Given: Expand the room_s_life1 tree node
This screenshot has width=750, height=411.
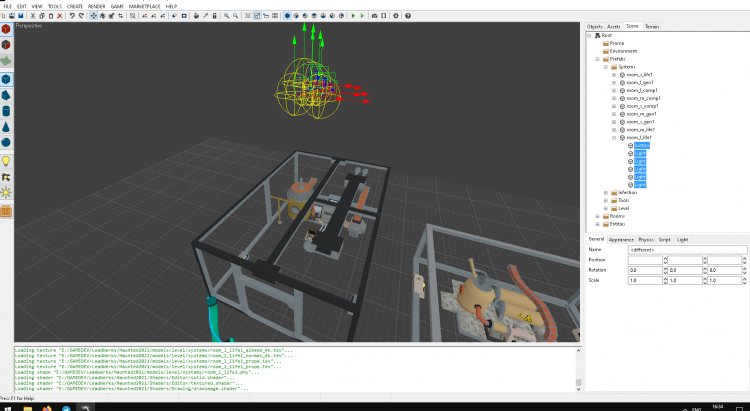Looking at the screenshot, I should click(x=615, y=75).
